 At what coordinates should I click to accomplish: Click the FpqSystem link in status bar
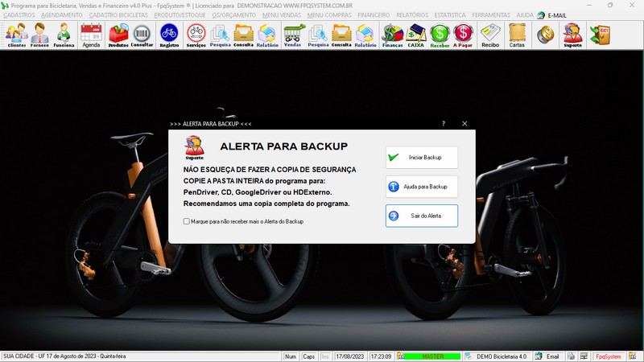pos(609,356)
